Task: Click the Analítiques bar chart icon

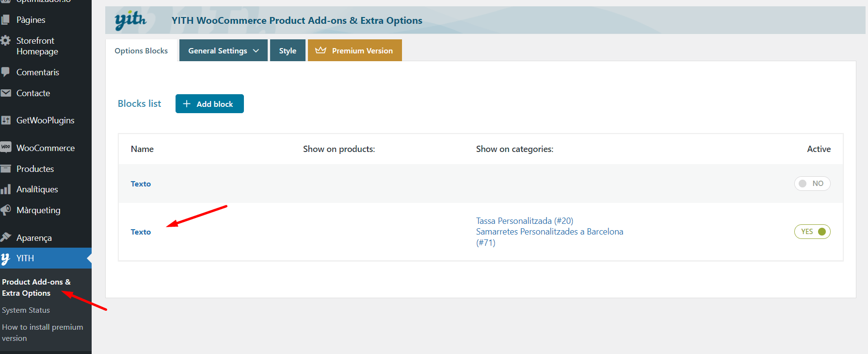Action: point(5,189)
